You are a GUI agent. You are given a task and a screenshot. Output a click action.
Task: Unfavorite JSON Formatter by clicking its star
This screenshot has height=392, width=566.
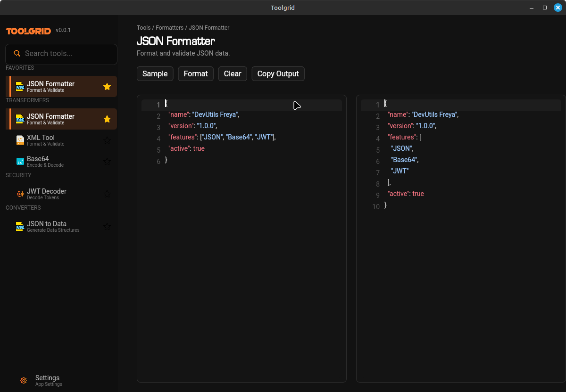[107, 86]
